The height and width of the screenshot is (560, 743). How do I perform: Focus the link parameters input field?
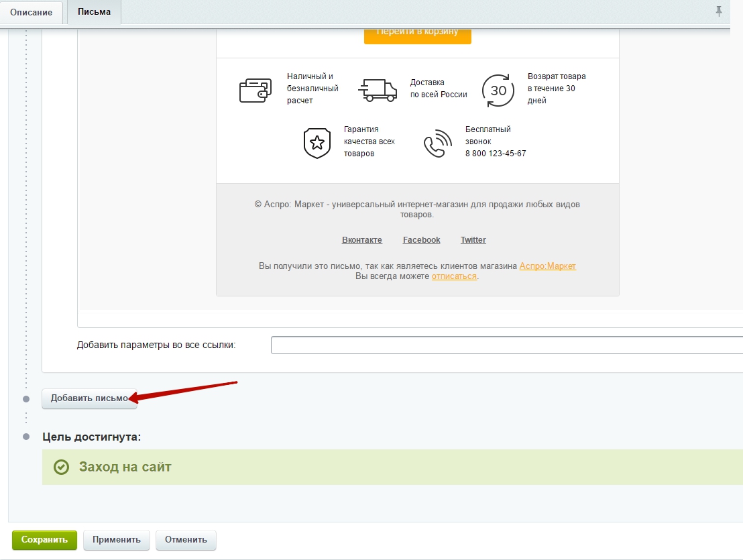506,345
